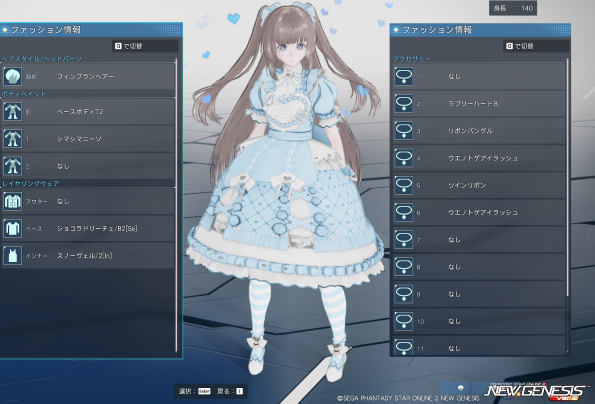This screenshot has height=404, width=595.
Task: Click the innerwear icon in インナー row
Action: 13,256
